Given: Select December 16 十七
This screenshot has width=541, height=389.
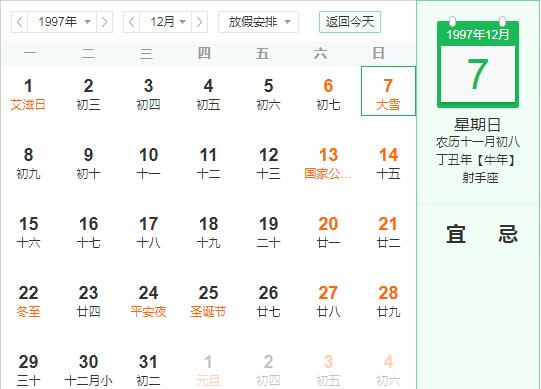Looking at the screenshot, I should click(88, 232).
